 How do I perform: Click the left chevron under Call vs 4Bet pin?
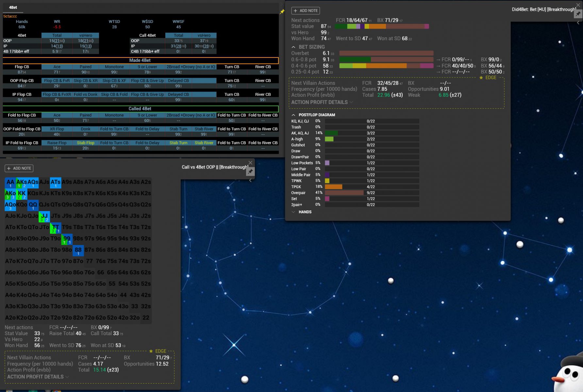click(250, 180)
